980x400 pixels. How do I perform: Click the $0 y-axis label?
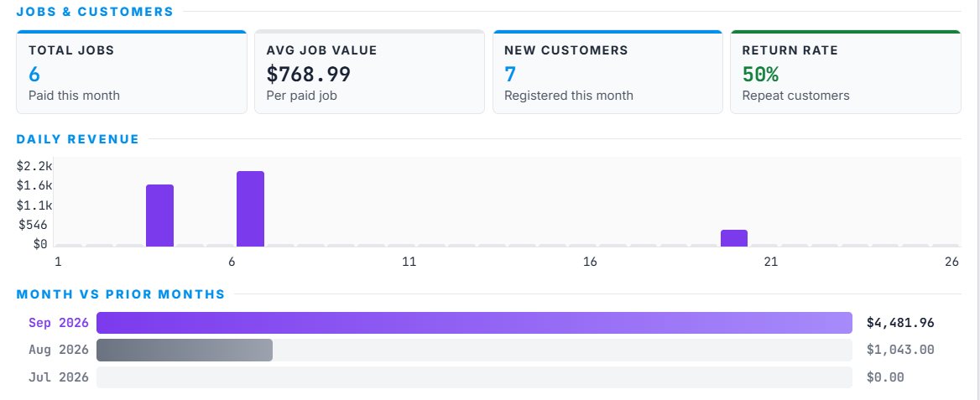click(x=40, y=244)
